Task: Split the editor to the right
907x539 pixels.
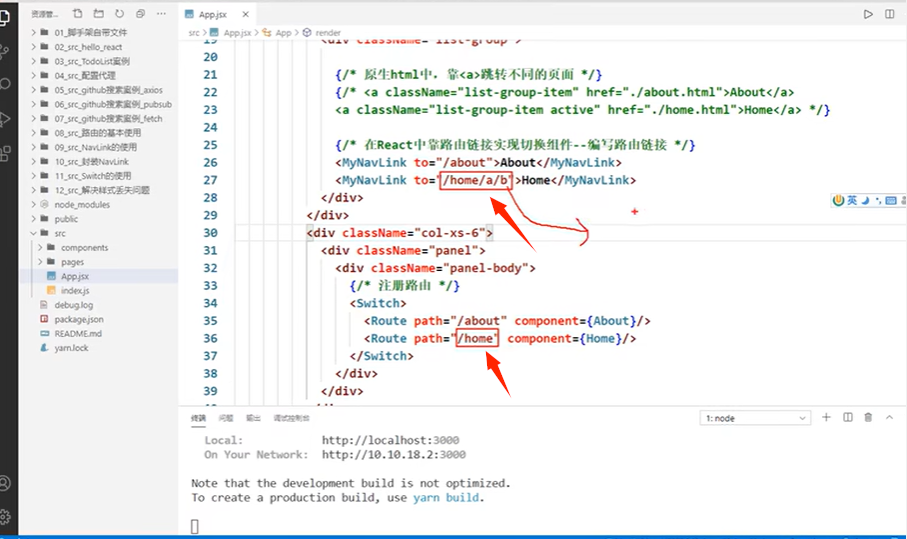Action: click(x=890, y=14)
